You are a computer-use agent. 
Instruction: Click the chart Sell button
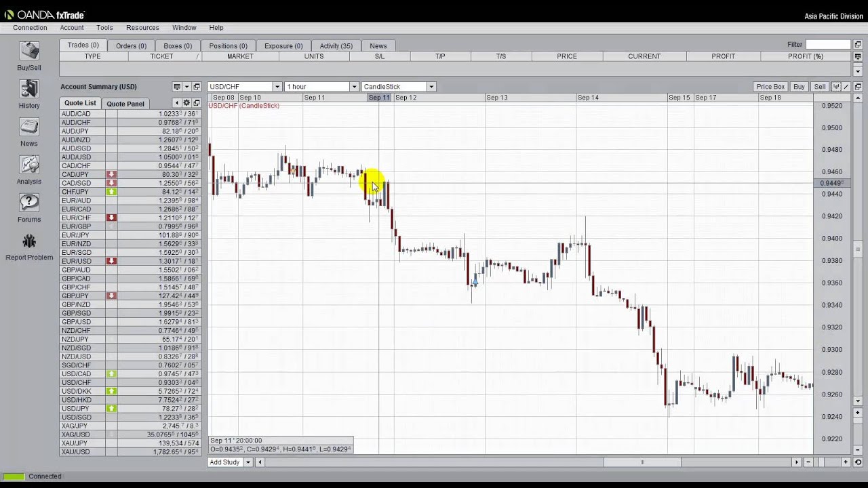point(820,87)
